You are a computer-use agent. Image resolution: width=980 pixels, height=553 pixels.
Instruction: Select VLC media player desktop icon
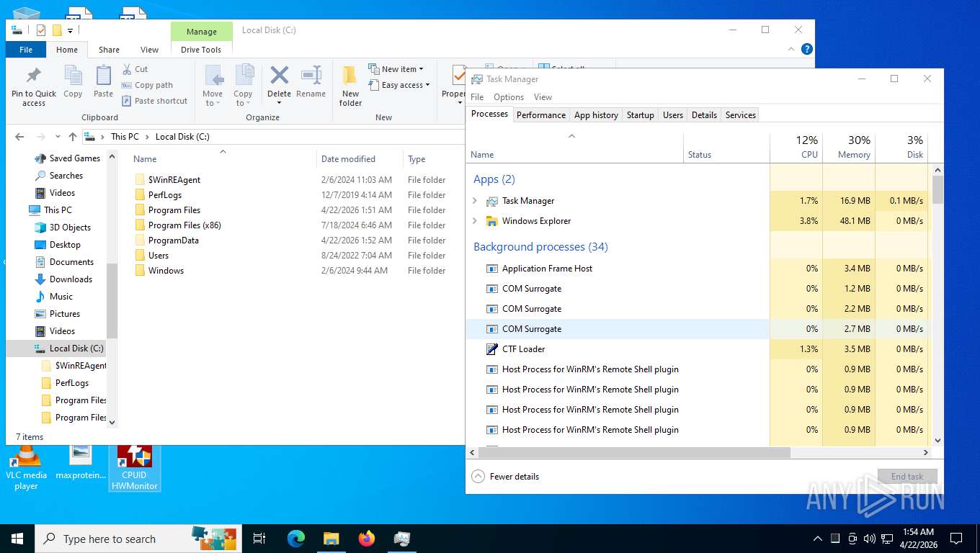tap(26, 468)
